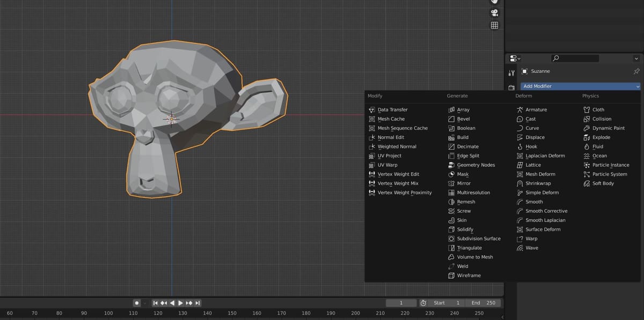Click the Array modifier icon
Image resolution: width=644 pixels, height=320 pixels.
click(451, 110)
